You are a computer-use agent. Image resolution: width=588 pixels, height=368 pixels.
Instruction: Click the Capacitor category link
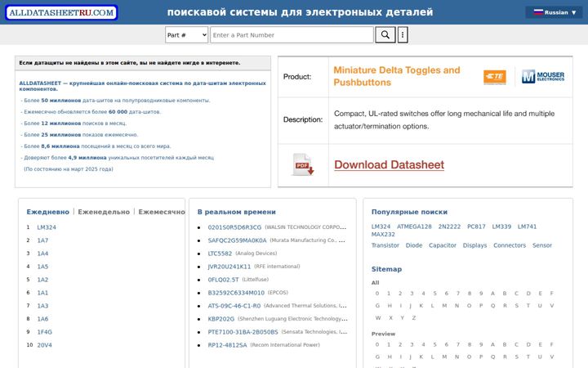(x=443, y=245)
